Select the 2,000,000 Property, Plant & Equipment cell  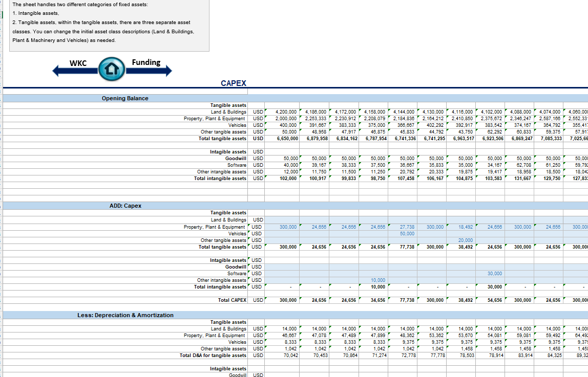pos(286,118)
